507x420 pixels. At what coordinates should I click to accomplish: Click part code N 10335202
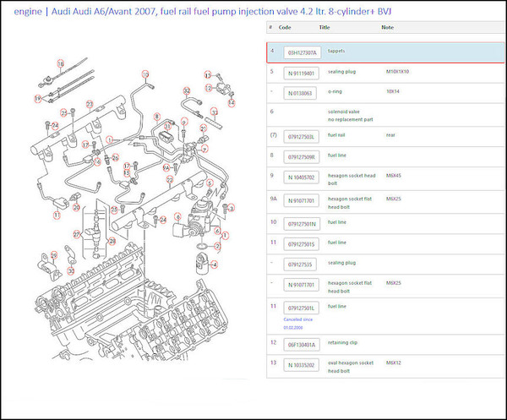(x=302, y=365)
